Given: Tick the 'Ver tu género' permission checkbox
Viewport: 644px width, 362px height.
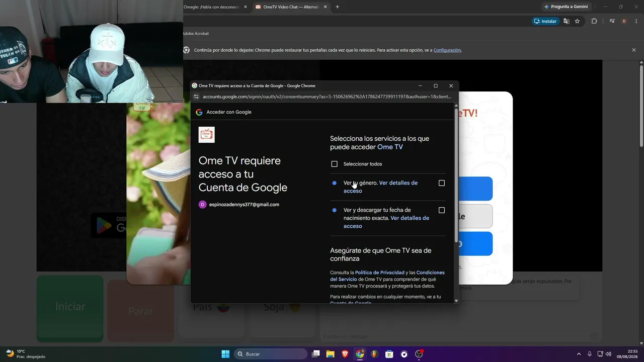Looking at the screenshot, I should tap(442, 183).
